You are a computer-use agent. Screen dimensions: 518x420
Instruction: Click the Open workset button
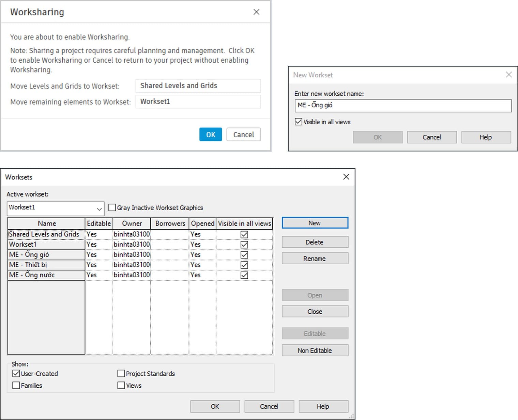[315, 295]
